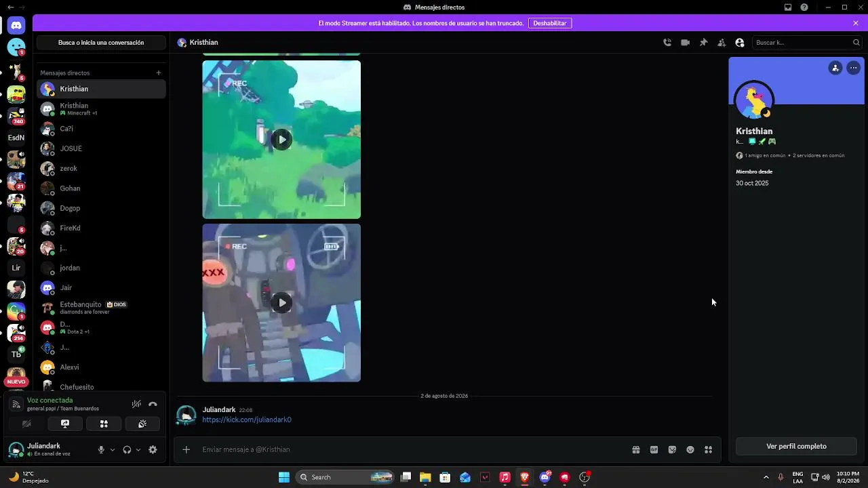Open user settings gear
The image size is (868, 488).
click(x=153, y=449)
